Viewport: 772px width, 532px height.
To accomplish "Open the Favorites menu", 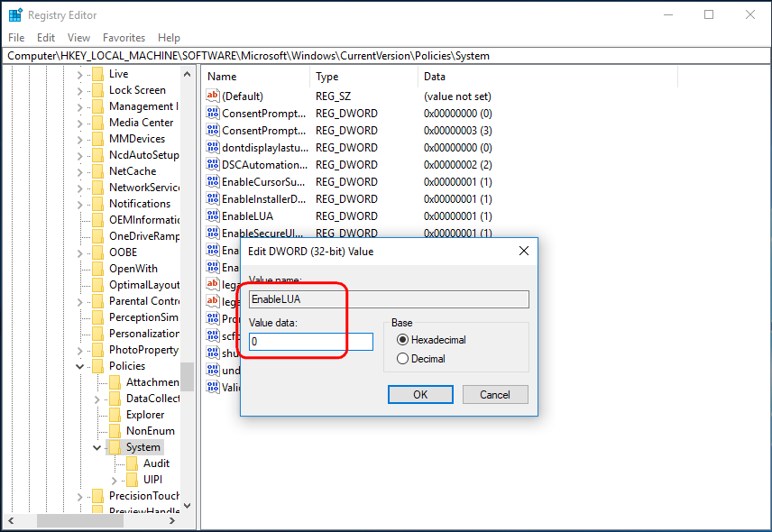I will (x=124, y=37).
